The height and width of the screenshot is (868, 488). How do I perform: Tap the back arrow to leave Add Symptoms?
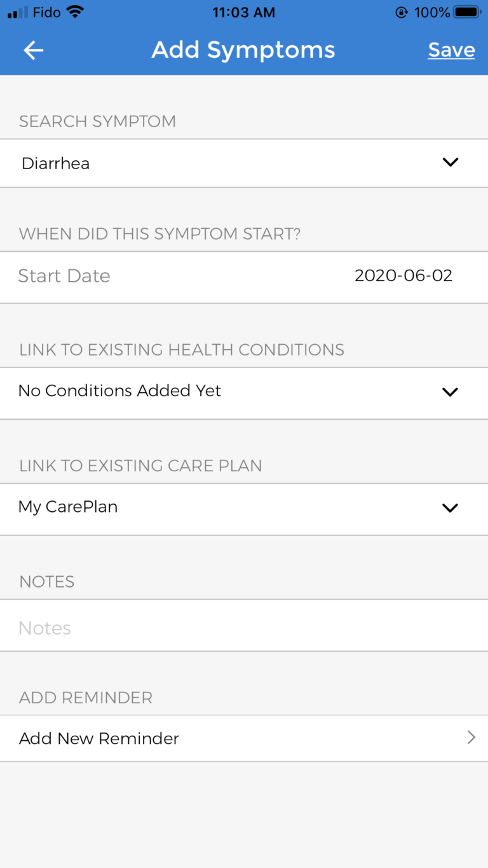click(33, 50)
